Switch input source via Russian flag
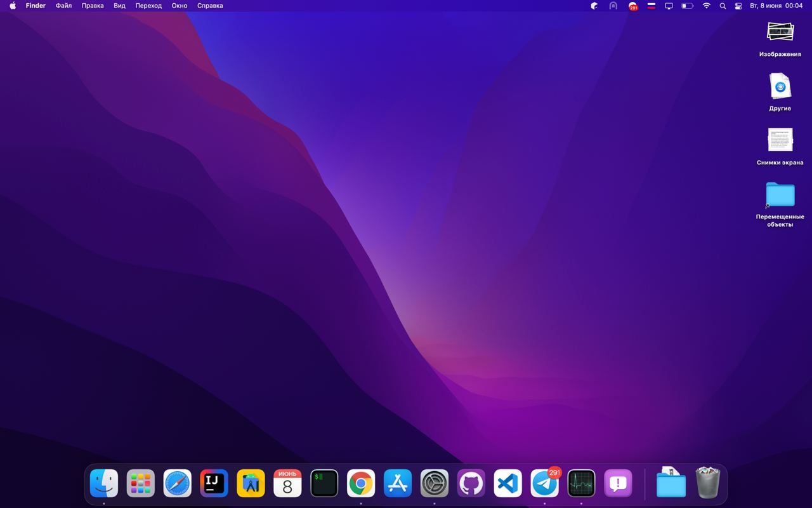Image resolution: width=812 pixels, height=508 pixels. (651, 6)
